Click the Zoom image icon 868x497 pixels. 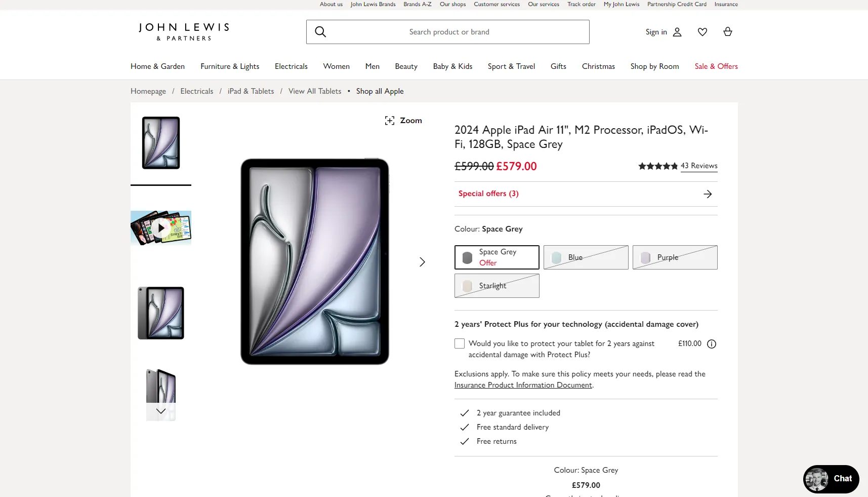tap(390, 121)
